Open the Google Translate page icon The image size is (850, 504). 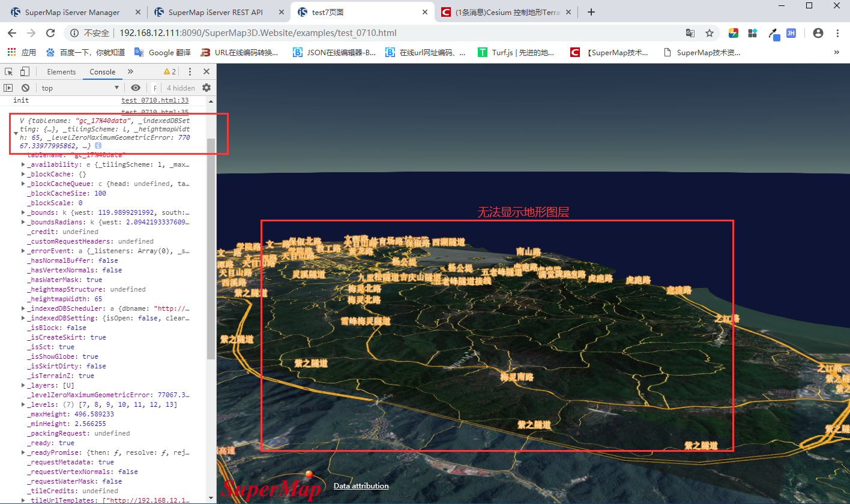click(x=690, y=33)
